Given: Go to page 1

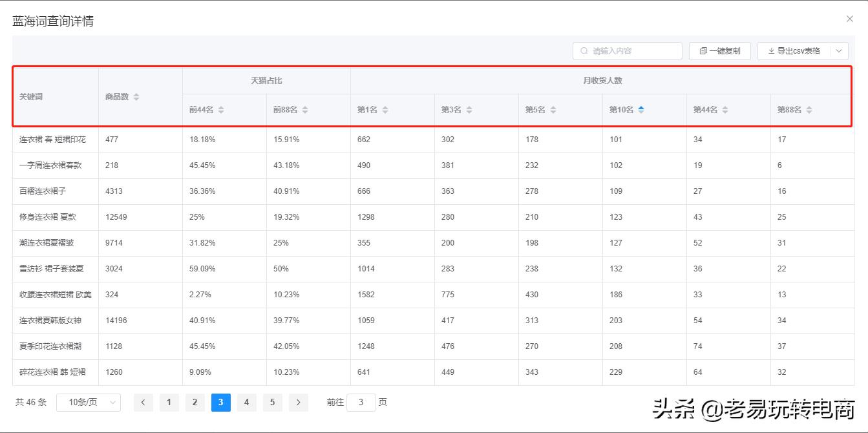Looking at the screenshot, I should (x=169, y=402).
